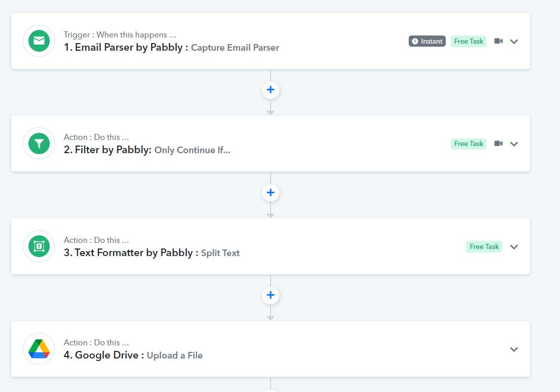Viewport: 560px width, 392px height.
Task: Add step between Email Parser and Filter
Action: coord(271,90)
